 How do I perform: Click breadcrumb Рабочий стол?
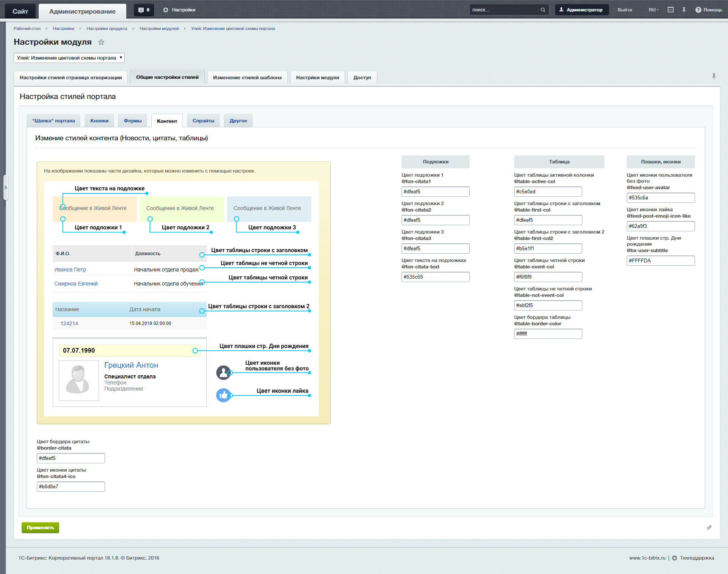(x=27, y=28)
